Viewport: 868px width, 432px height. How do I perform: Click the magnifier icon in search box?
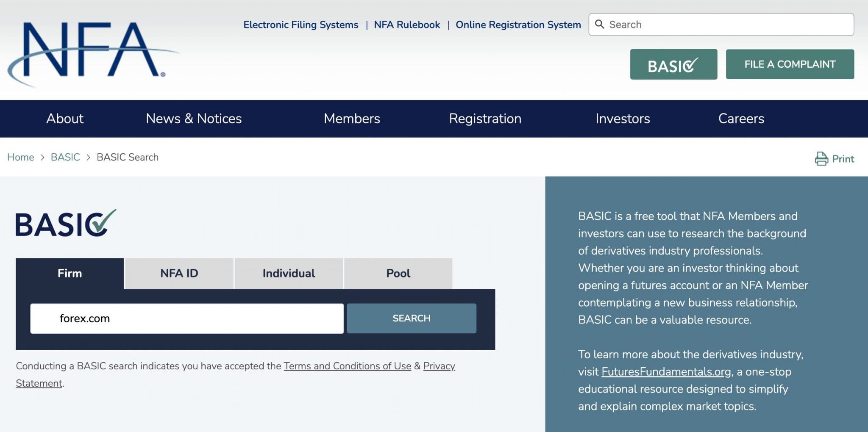[x=599, y=24]
